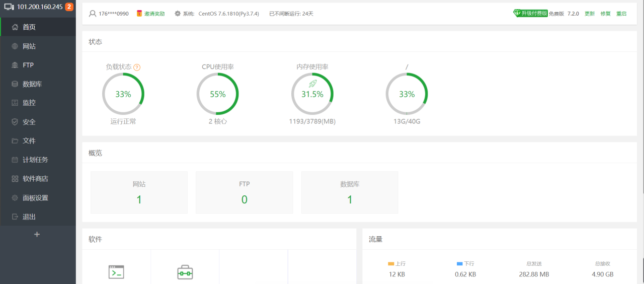Go to 数据库 in the sidebar

pyautogui.click(x=32, y=84)
